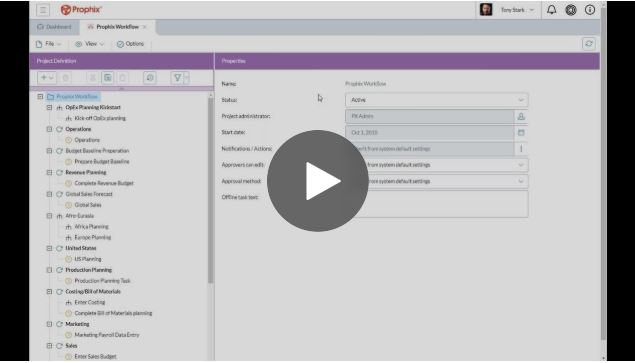Click the clock icon beside Operations task
The width and height of the screenshot is (635, 363).
click(x=68, y=140)
